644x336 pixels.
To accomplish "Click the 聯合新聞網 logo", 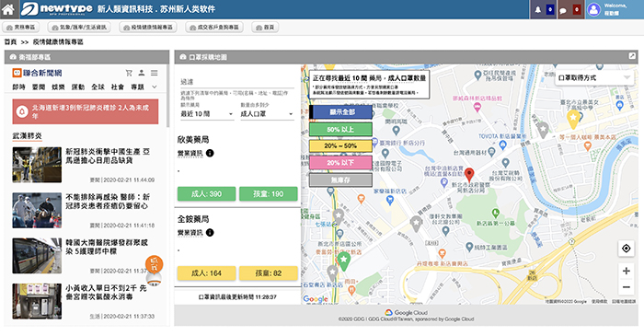I will [37, 73].
